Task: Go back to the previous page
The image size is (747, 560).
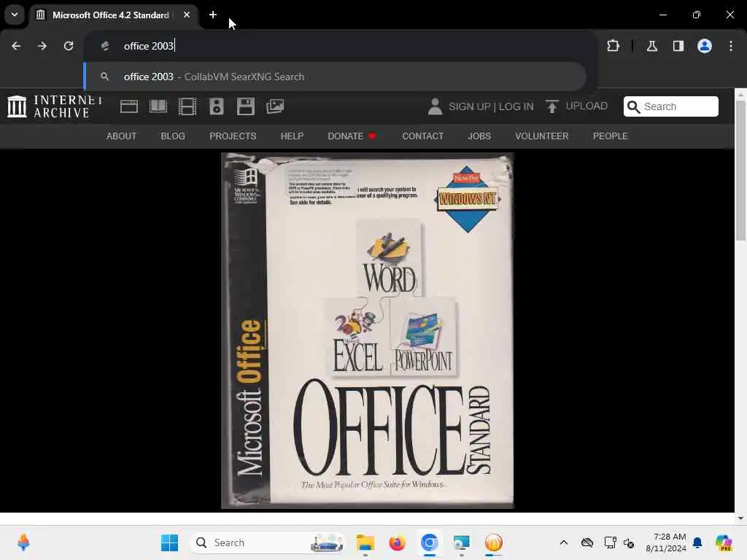Action: coord(16,46)
